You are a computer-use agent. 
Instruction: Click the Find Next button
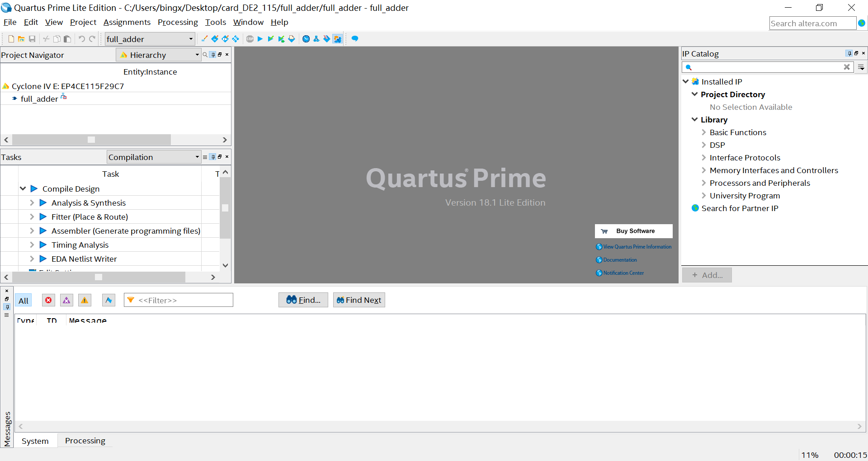click(359, 300)
